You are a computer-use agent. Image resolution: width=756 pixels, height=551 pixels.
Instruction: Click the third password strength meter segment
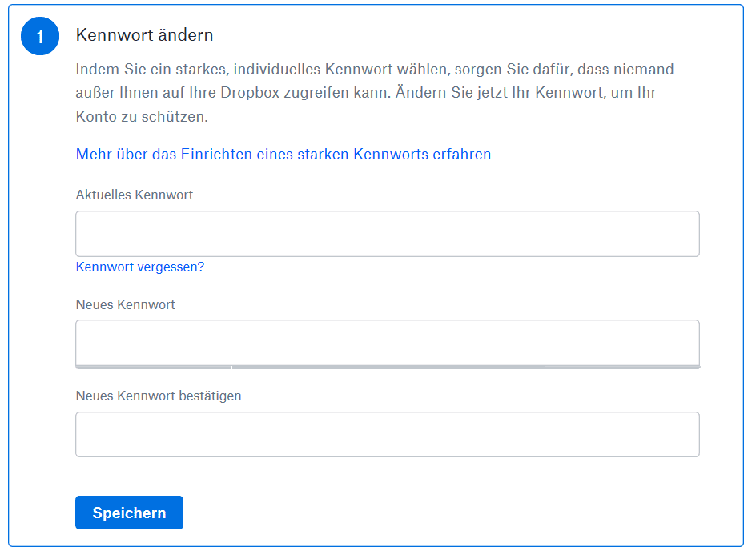466,368
